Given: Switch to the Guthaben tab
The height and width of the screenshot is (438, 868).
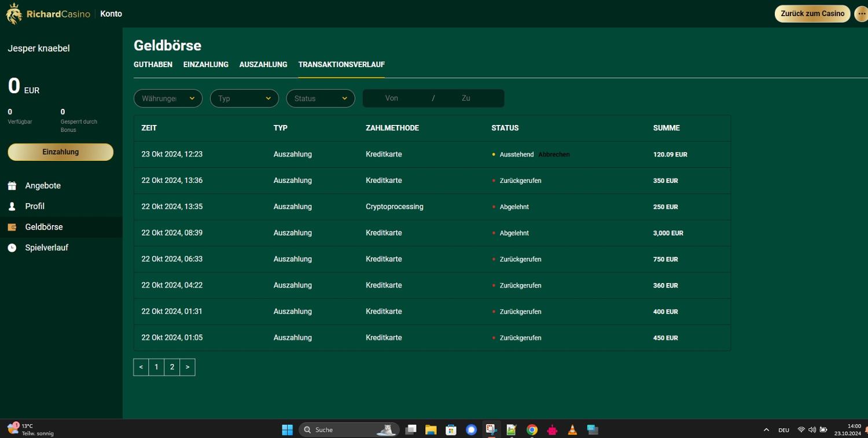Looking at the screenshot, I should [x=153, y=65].
